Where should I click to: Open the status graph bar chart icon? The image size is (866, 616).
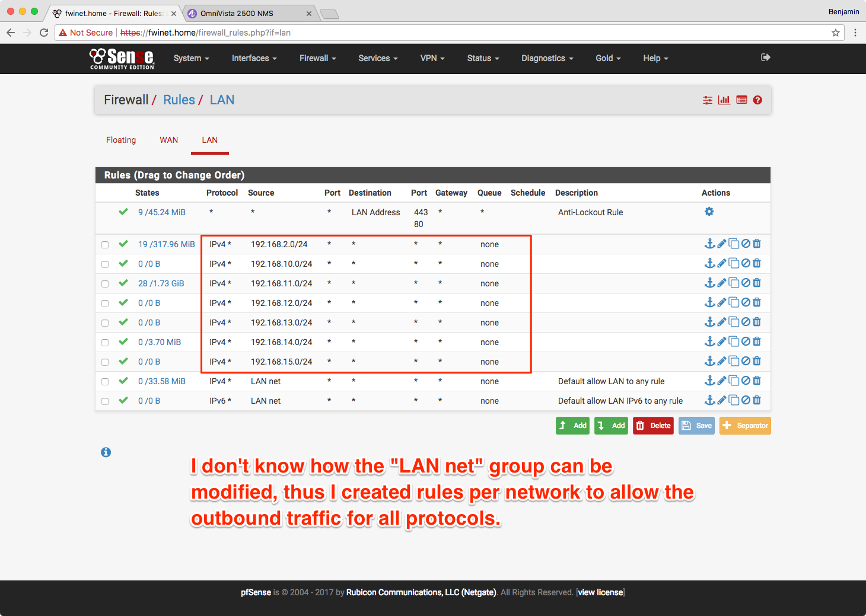click(724, 100)
